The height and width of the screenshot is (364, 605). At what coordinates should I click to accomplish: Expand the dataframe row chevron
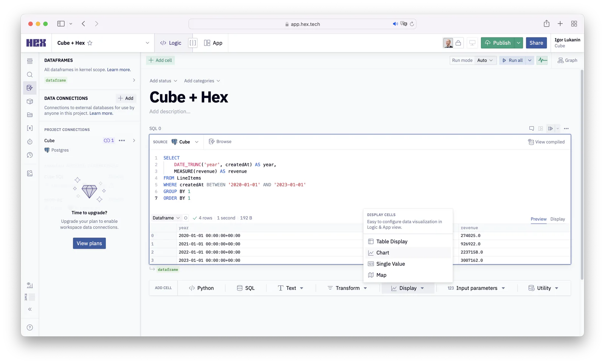(134, 80)
